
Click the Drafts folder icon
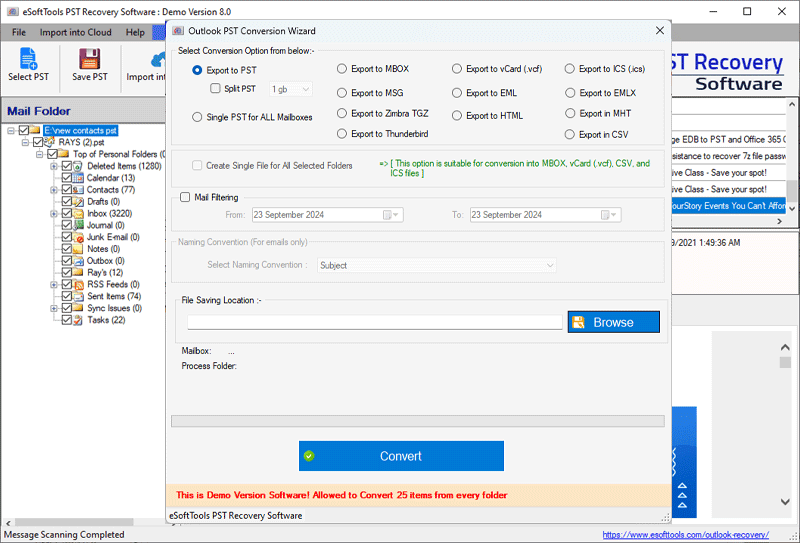(78, 202)
